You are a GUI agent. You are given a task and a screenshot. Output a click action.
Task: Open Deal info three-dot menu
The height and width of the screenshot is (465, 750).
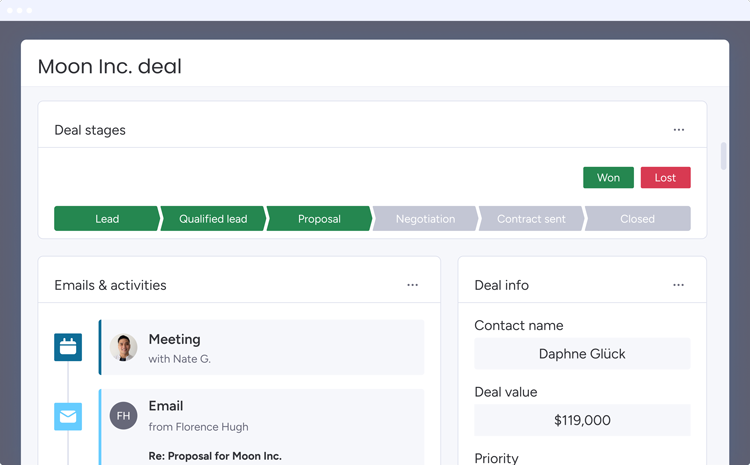coord(678,285)
